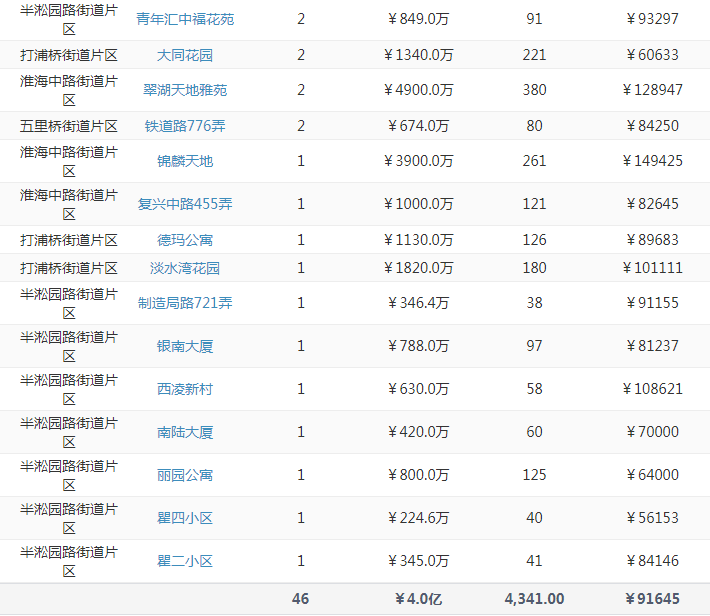
Task: Click the total area 4,341.00
Action: click(x=534, y=599)
